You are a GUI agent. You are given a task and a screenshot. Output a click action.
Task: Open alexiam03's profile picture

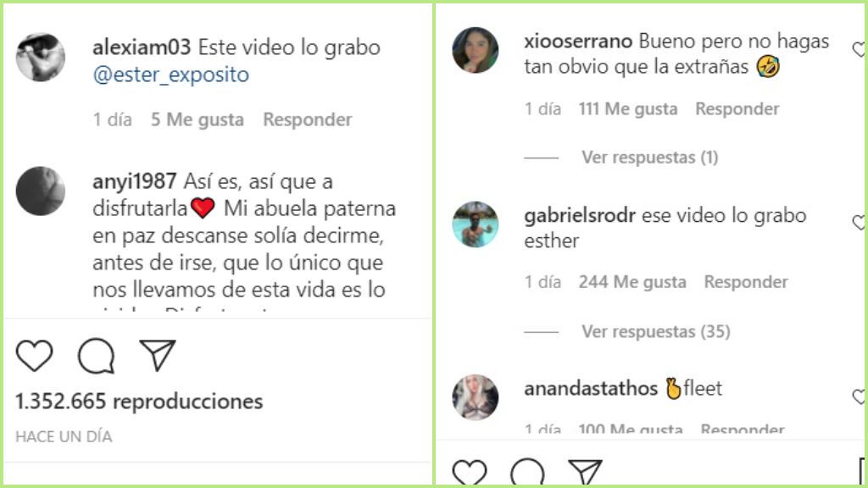(41, 57)
